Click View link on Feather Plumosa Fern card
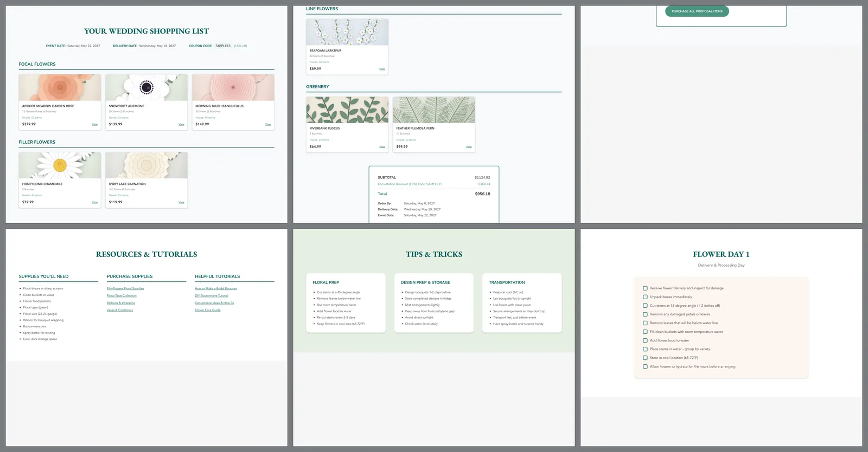 469,147
